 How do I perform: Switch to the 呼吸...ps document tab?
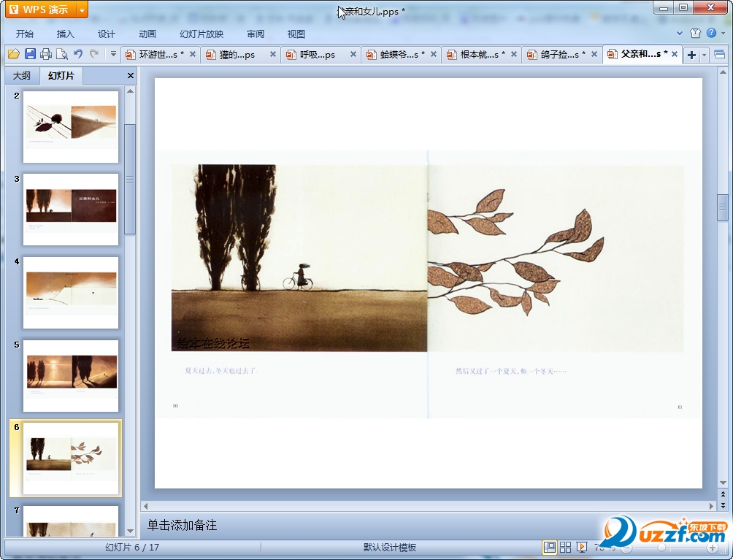[x=317, y=55]
